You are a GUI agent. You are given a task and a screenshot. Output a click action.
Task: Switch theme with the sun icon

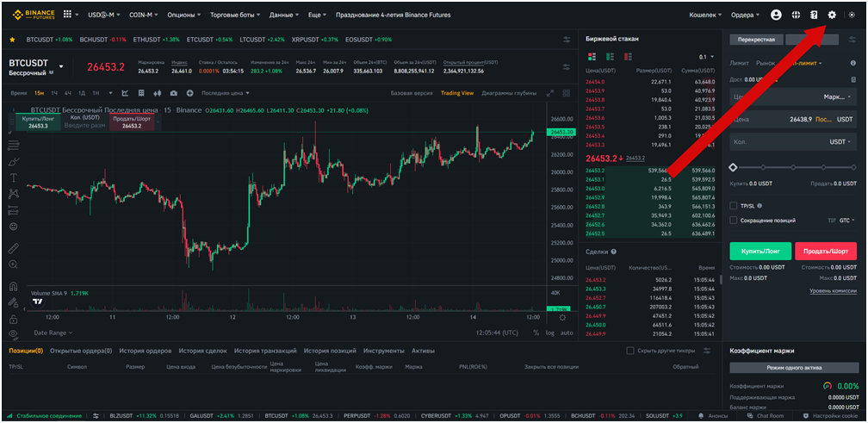(852, 15)
